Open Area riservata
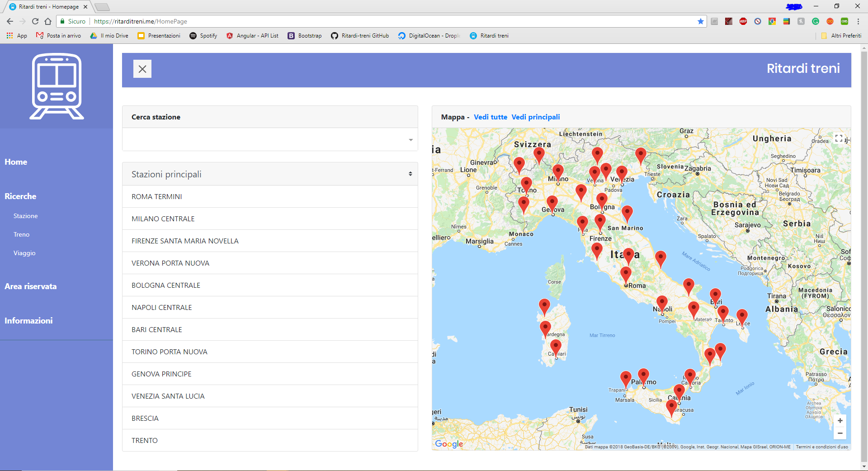The height and width of the screenshot is (471, 868). 31,286
